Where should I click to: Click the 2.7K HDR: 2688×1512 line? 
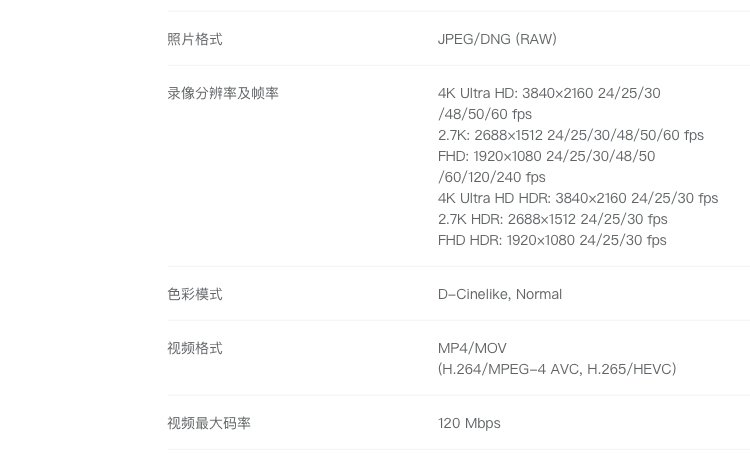(552, 220)
